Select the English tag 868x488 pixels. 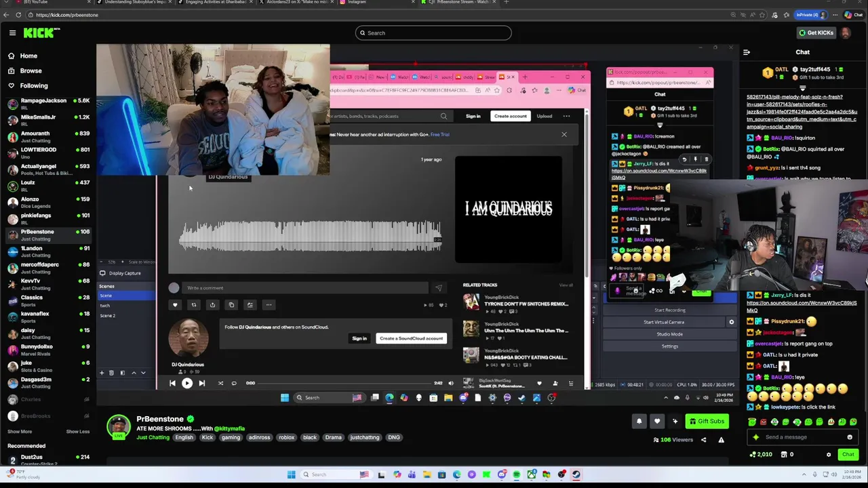[184, 438]
